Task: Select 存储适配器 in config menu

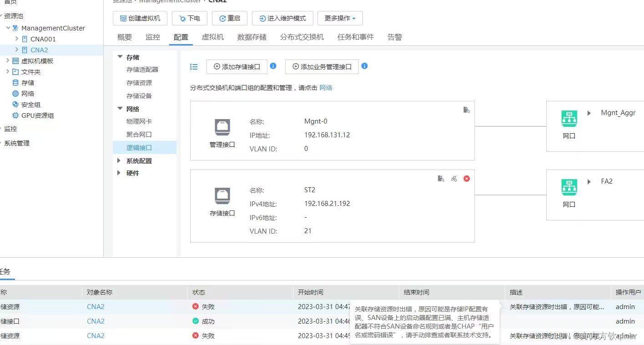Action: 142,70
